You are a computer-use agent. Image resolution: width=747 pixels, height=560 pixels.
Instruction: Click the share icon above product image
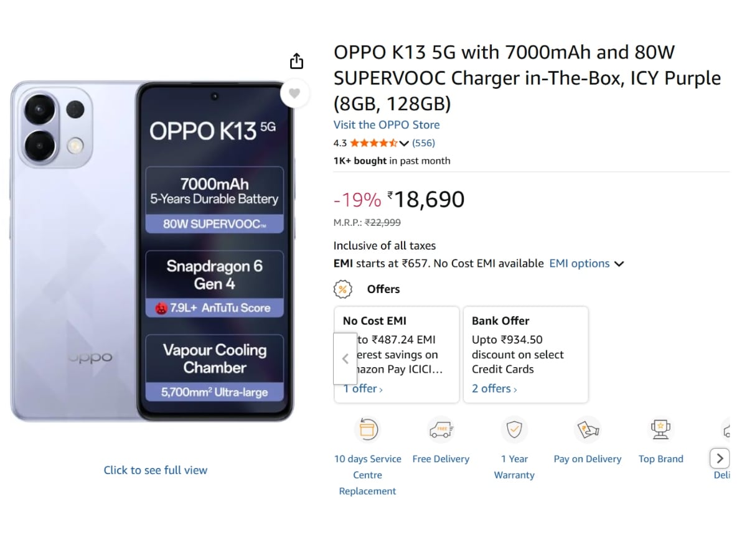[x=297, y=61]
